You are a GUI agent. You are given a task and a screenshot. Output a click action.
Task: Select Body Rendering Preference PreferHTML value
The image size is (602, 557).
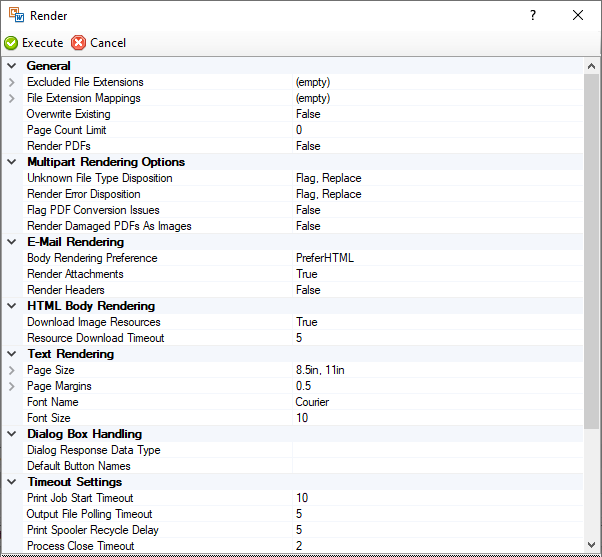[324, 258]
